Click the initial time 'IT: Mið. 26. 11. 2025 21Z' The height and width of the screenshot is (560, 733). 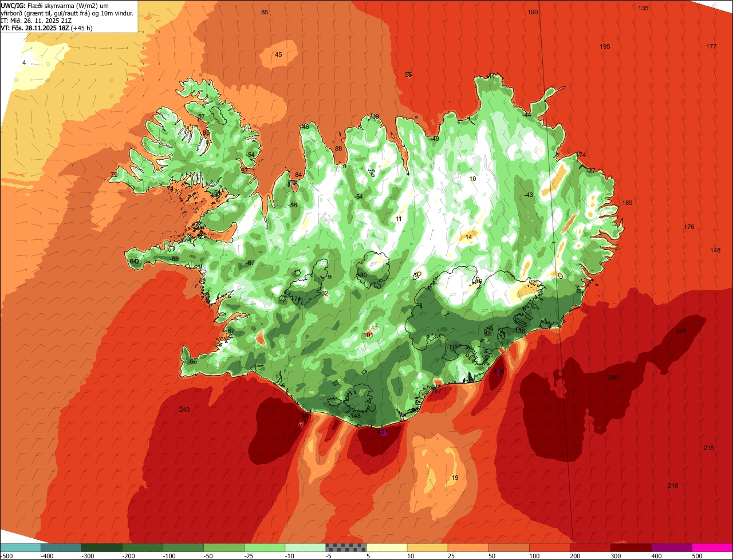point(37,20)
